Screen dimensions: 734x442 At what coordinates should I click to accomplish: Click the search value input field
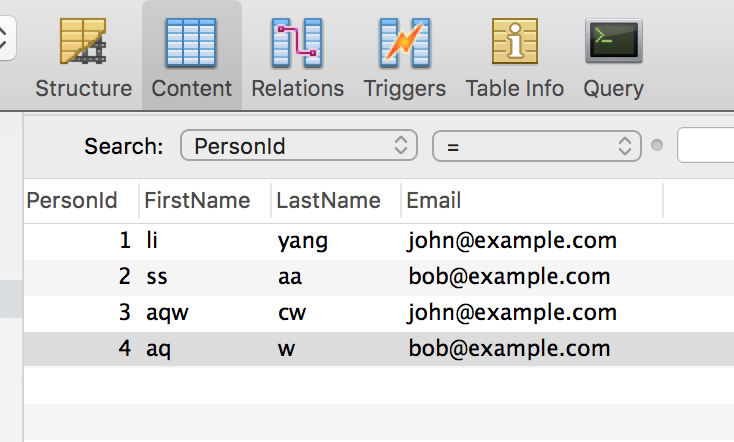pos(705,146)
